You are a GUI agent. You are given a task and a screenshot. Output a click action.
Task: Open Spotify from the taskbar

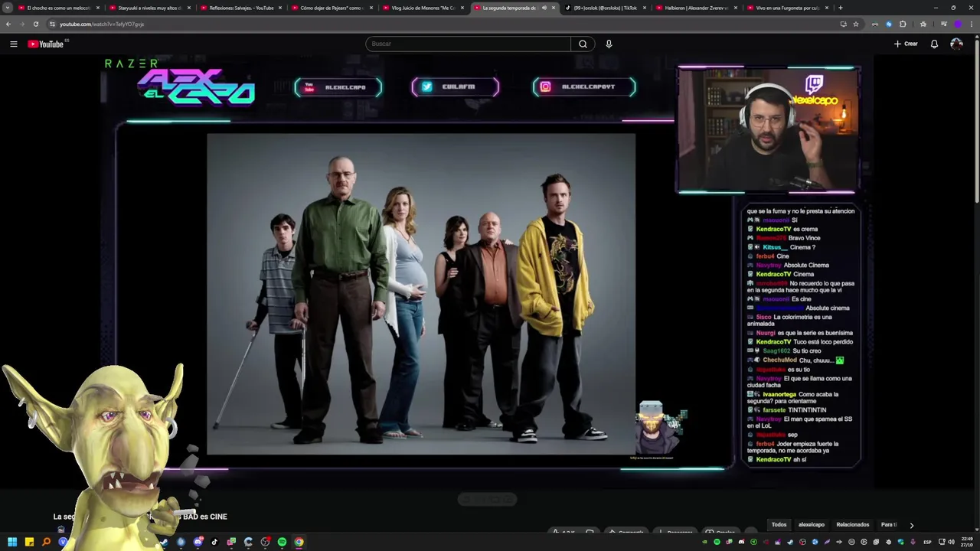[282, 542]
